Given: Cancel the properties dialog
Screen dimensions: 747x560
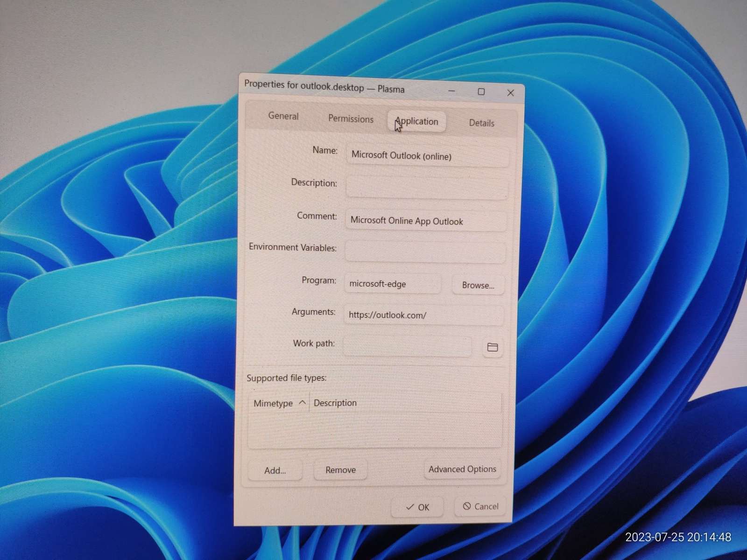Looking at the screenshot, I should pyautogui.click(x=480, y=506).
